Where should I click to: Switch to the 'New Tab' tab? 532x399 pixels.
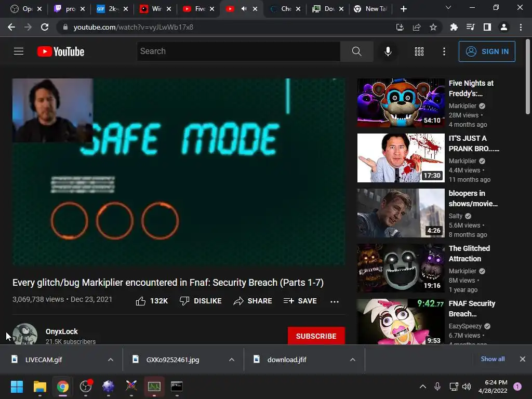pyautogui.click(x=371, y=9)
